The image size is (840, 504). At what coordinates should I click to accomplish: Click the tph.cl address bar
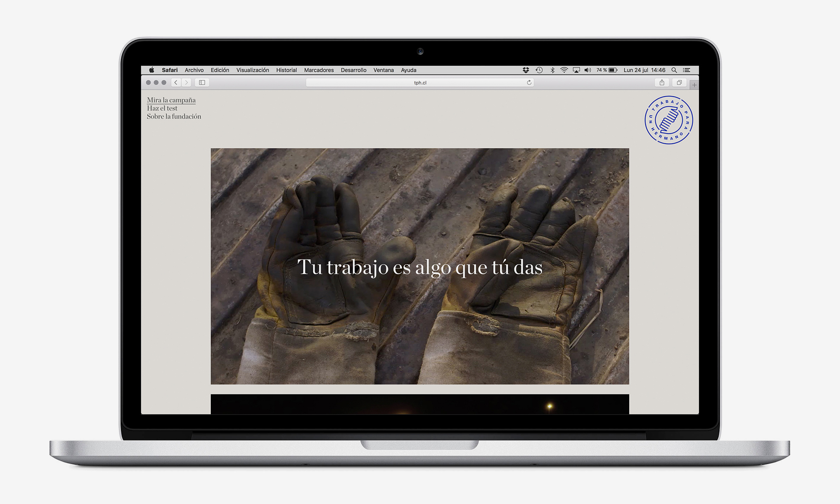coord(420,83)
